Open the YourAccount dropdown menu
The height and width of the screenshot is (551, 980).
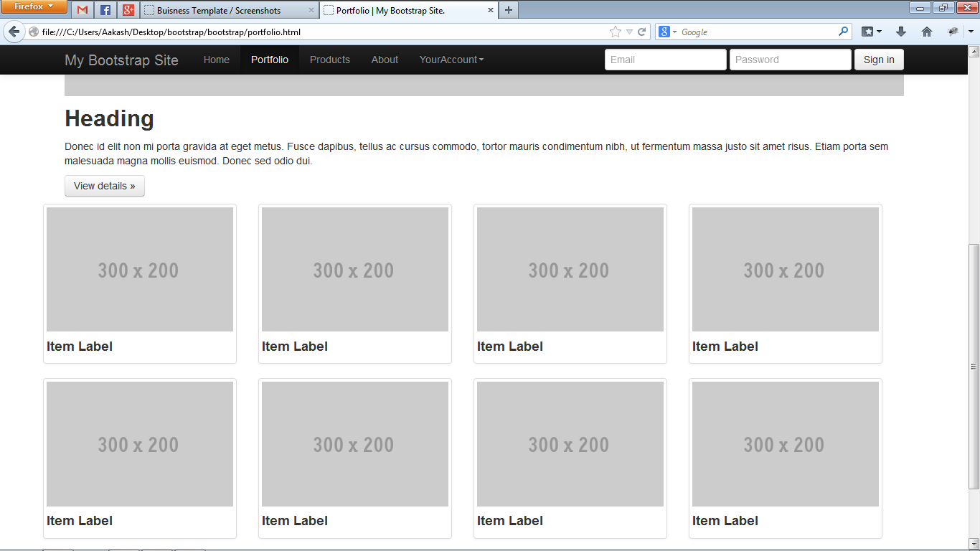click(451, 60)
